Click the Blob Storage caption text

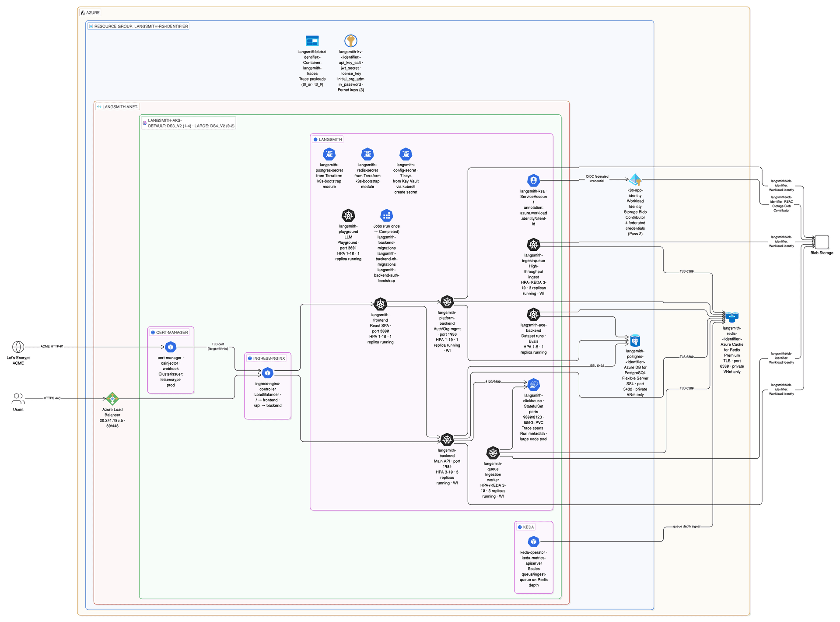[x=822, y=253]
